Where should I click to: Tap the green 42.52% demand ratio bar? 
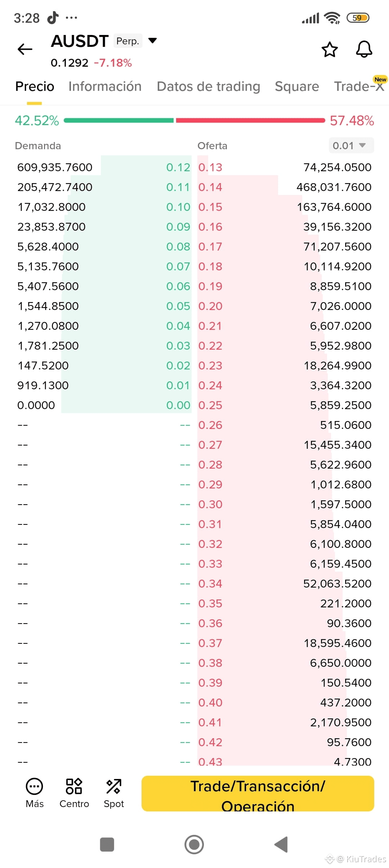(x=119, y=121)
